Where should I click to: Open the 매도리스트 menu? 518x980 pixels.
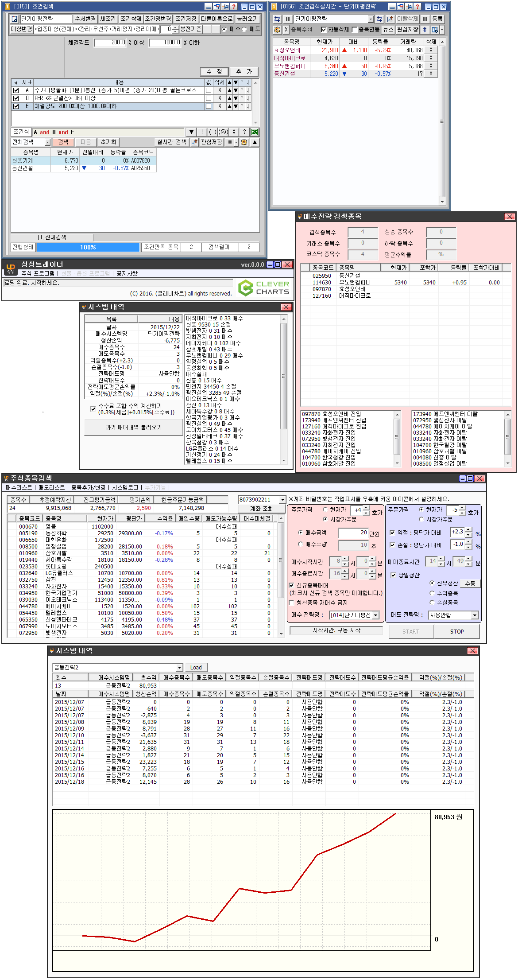pos(51,487)
